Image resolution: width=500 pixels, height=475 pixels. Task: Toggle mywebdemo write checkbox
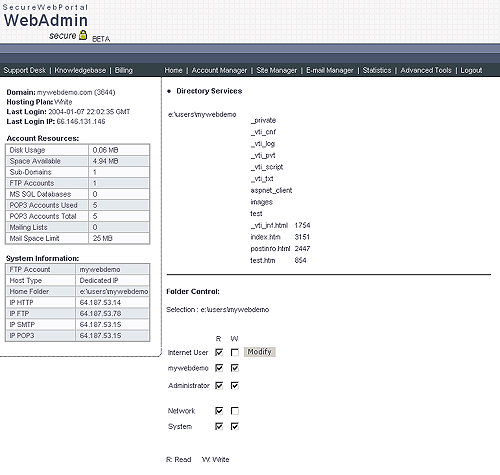tap(235, 368)
